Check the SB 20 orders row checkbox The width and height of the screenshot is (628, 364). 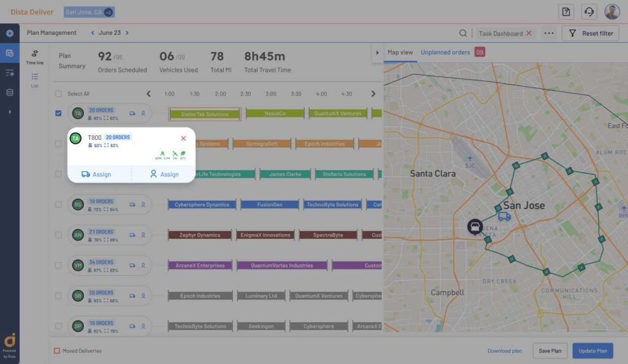click(x=58, y=295)
